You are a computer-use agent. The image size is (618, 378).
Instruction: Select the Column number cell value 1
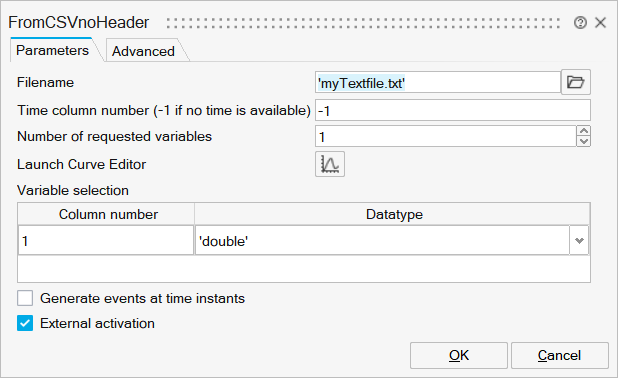(106, 240)
